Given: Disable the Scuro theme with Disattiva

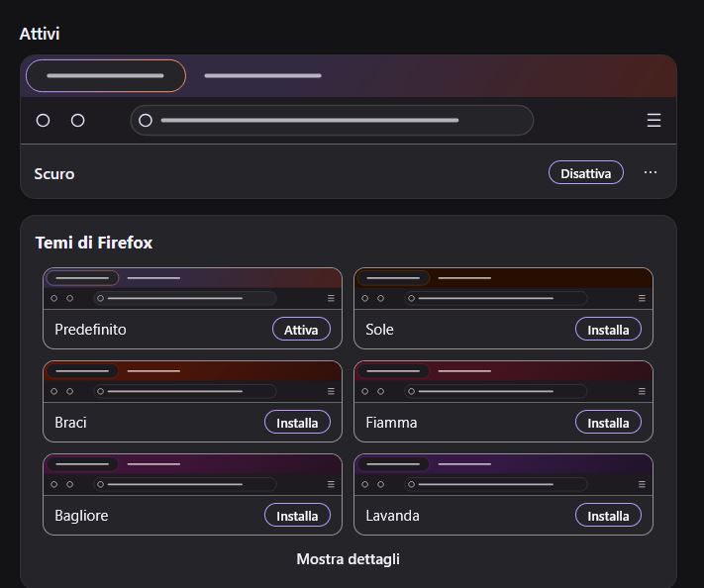Looking at the screenshot, I should (585, 173).
